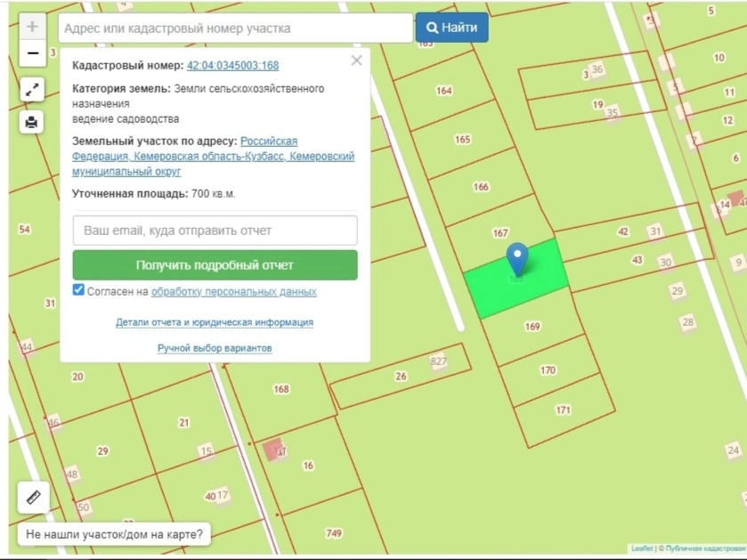Open the parcel address link
This screenshot has width=747, height=560.
click(214, 156)
